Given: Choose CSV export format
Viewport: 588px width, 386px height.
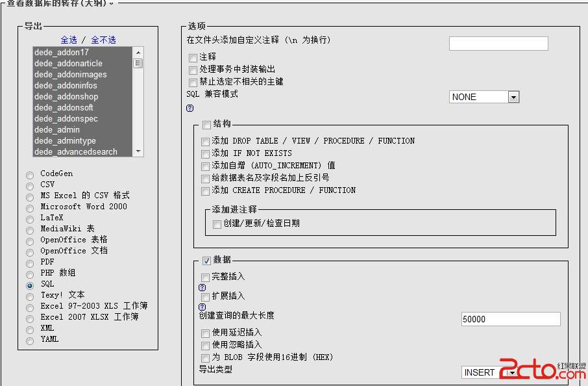Looking at the screenshot, I should (30, 187).
